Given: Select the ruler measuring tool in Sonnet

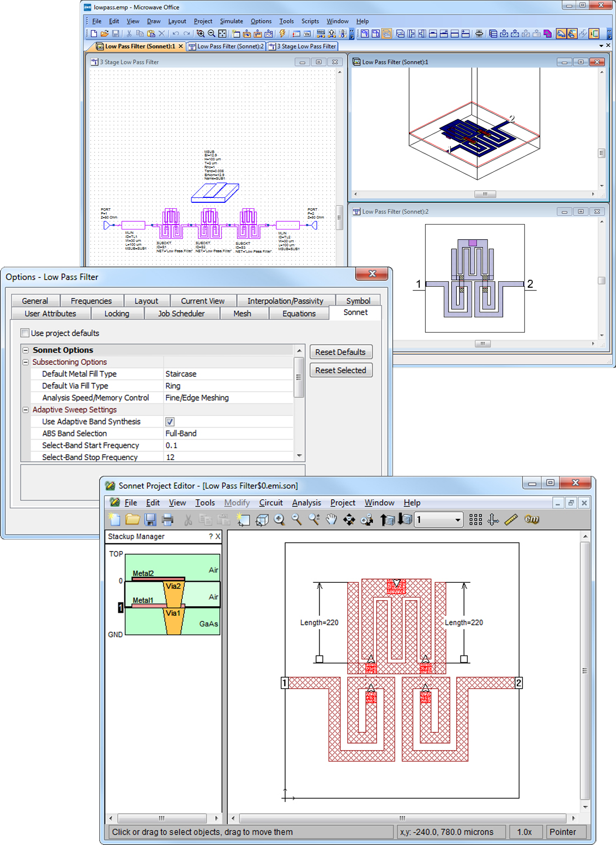Looking at the screenshot, I should click(x=511, y=520).
